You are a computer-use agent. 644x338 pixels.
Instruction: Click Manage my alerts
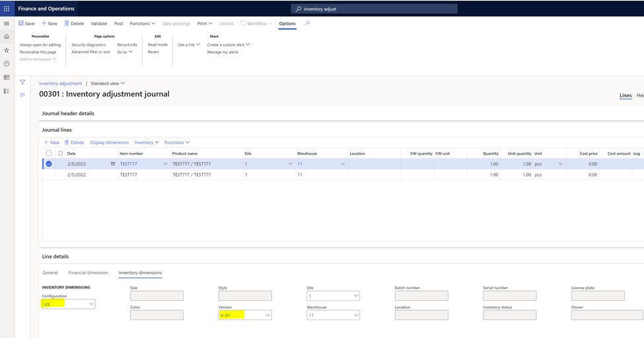click(x=223, y=52)
